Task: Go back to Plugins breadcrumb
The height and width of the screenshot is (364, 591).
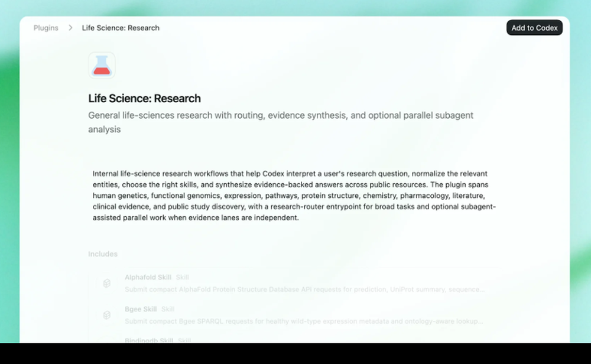Action: (46, 28)
